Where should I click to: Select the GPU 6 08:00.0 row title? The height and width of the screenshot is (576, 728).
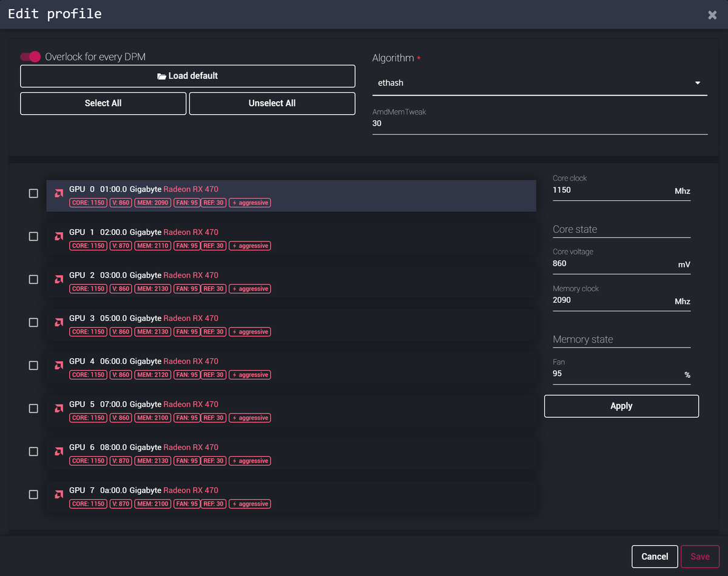(144, 447)
